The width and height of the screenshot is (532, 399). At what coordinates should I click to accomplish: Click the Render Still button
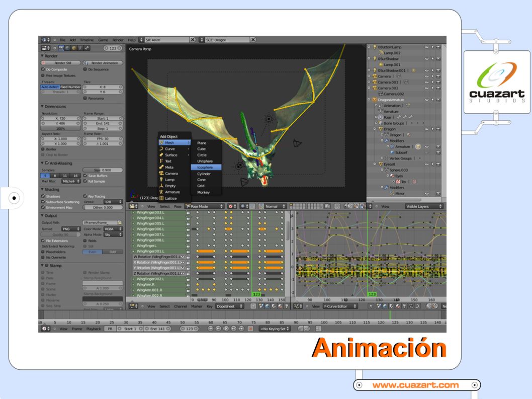(x=61, y=63)
